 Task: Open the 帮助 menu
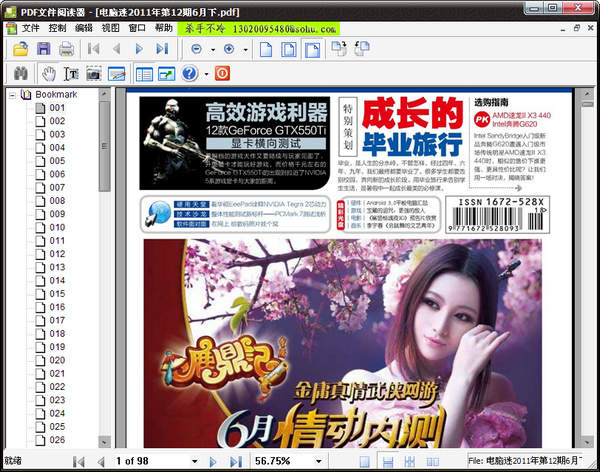click(x=164, y=27)
